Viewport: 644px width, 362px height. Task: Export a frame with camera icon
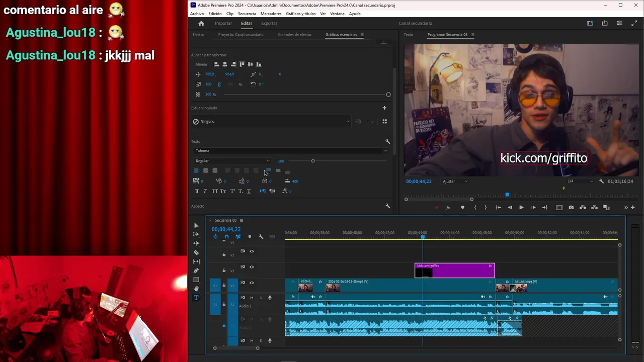(x=571, y=208)
